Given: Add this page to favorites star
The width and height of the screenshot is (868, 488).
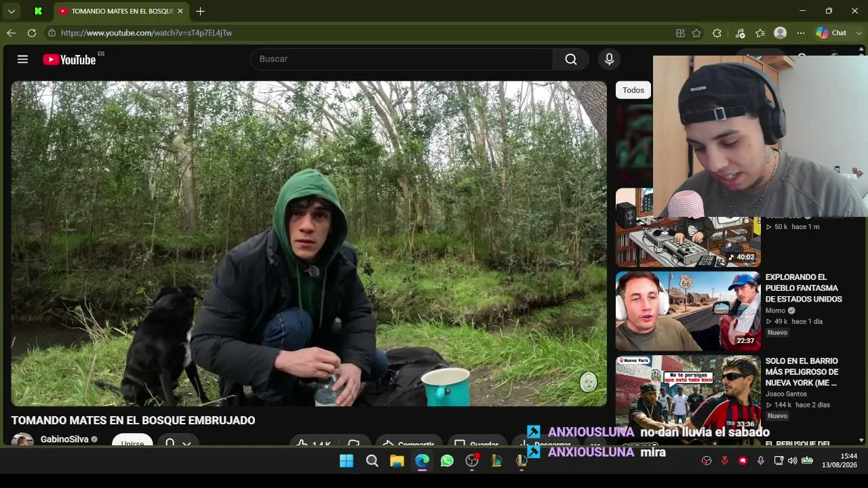Looking at the screenshot, I should (x=696, y=33).
